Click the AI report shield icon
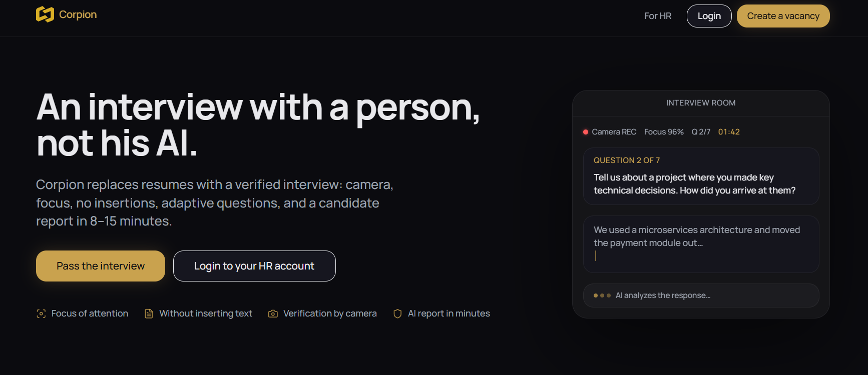This screenshot has width=868, height=375. 397,313
